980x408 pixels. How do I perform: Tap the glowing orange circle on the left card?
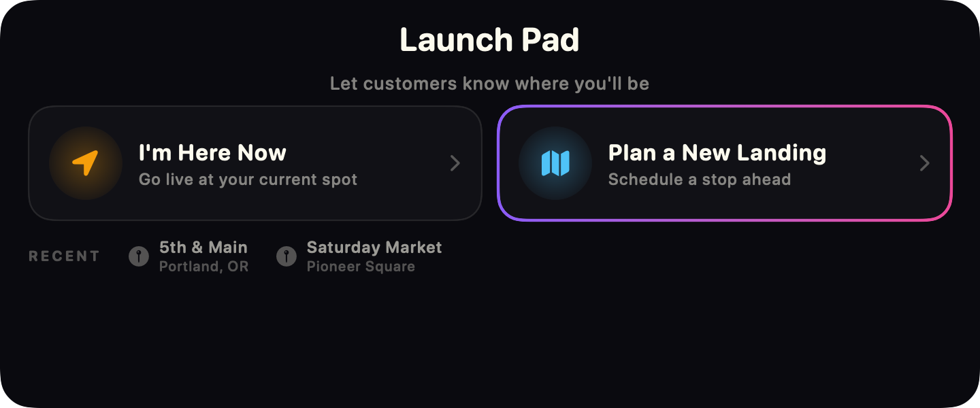pyautogui.click(x=86, y=163)
